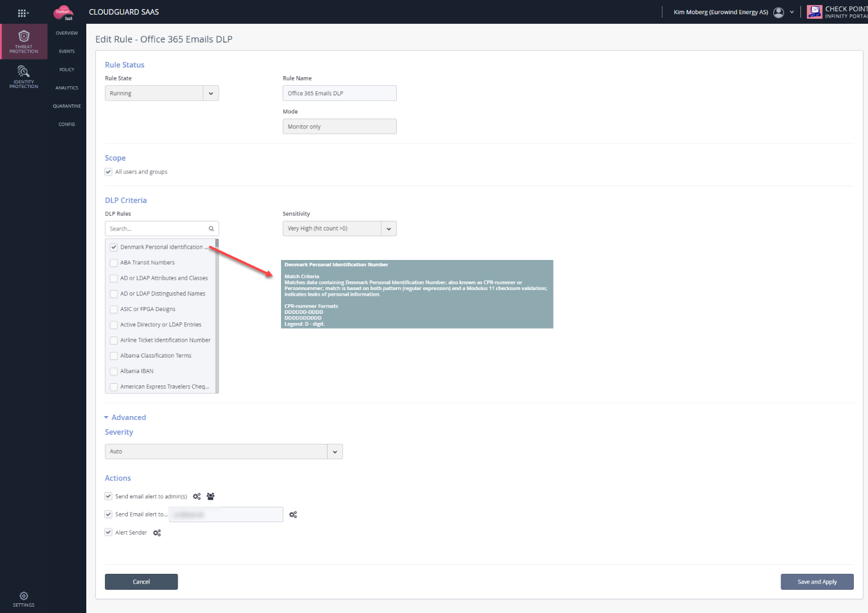Image resolution: width=868 pixels, height=613 pixels.
Task: Click the Rule Status heading
Action: tap(125, 65)
